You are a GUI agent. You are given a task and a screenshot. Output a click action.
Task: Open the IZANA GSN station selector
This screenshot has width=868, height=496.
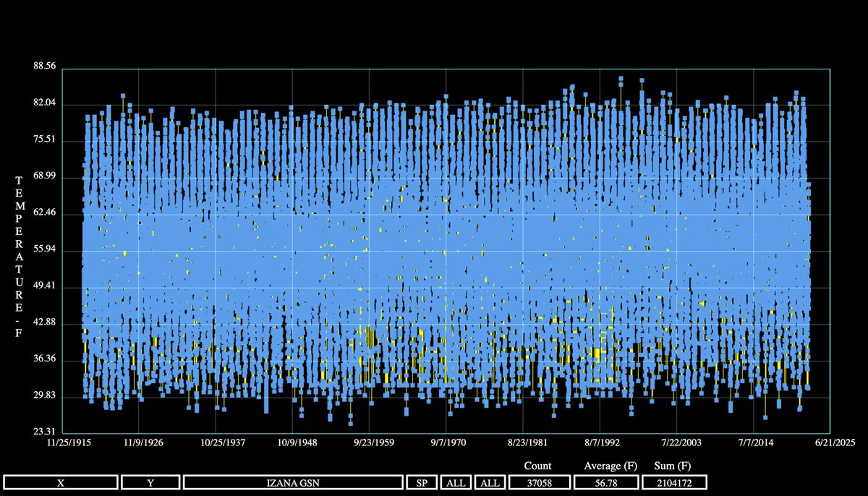coord(295,482)
